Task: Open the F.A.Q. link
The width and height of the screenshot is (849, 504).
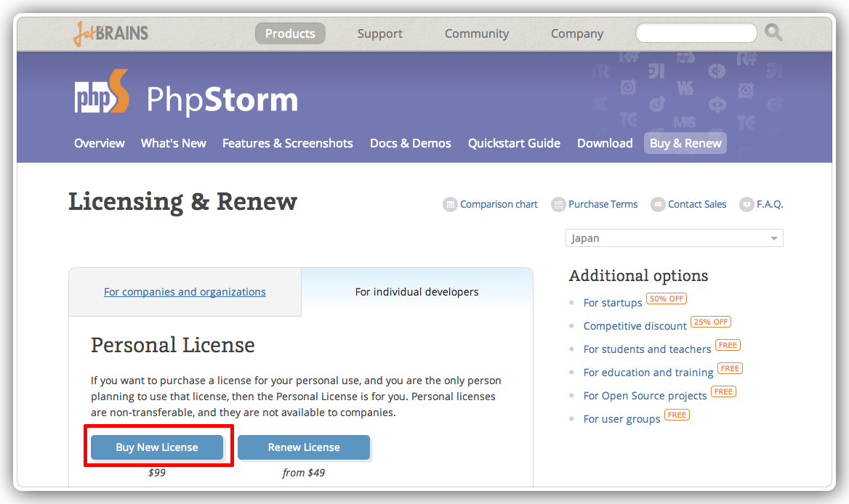Action: pyautogui.click(x=769, y=204)
